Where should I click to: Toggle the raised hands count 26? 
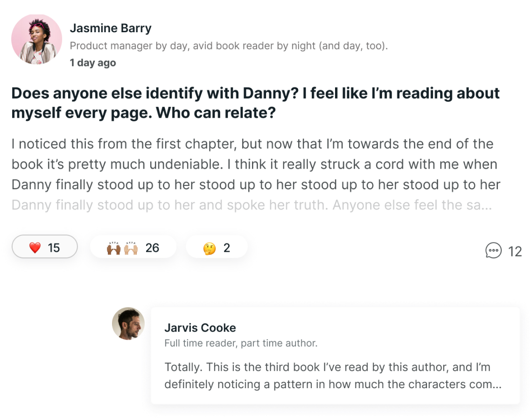point(152,248)
